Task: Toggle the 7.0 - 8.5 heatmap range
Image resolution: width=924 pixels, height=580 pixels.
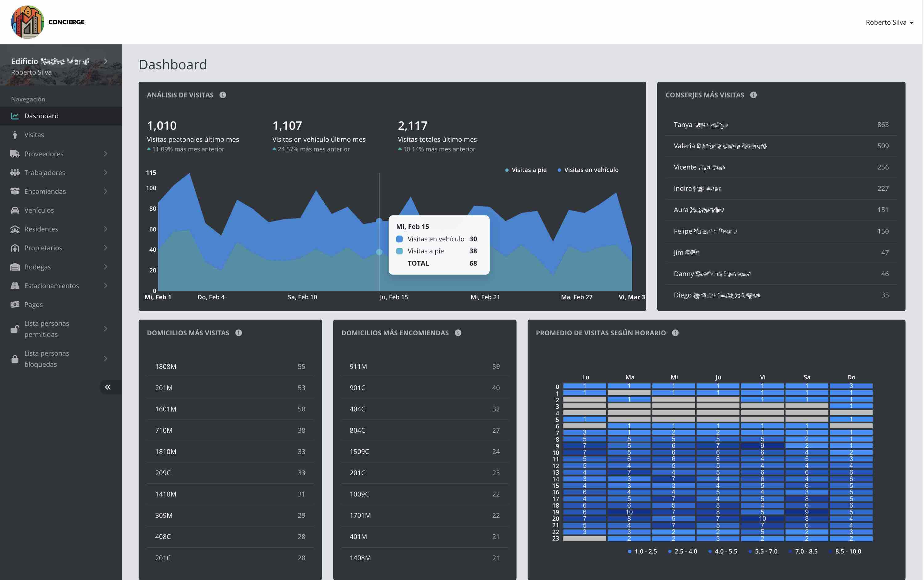Action: point(803,551)
